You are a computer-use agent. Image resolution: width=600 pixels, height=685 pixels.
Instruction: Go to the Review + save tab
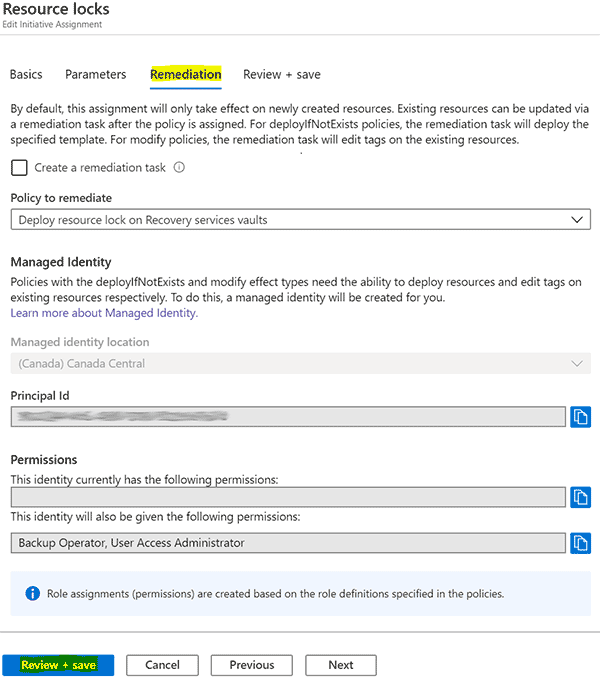tap(282, 75)
